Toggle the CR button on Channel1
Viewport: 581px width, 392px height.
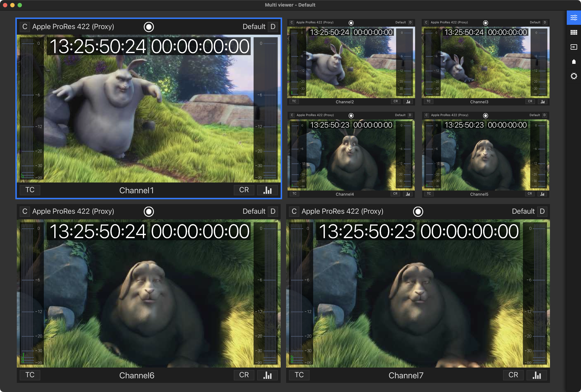(244, 190)
